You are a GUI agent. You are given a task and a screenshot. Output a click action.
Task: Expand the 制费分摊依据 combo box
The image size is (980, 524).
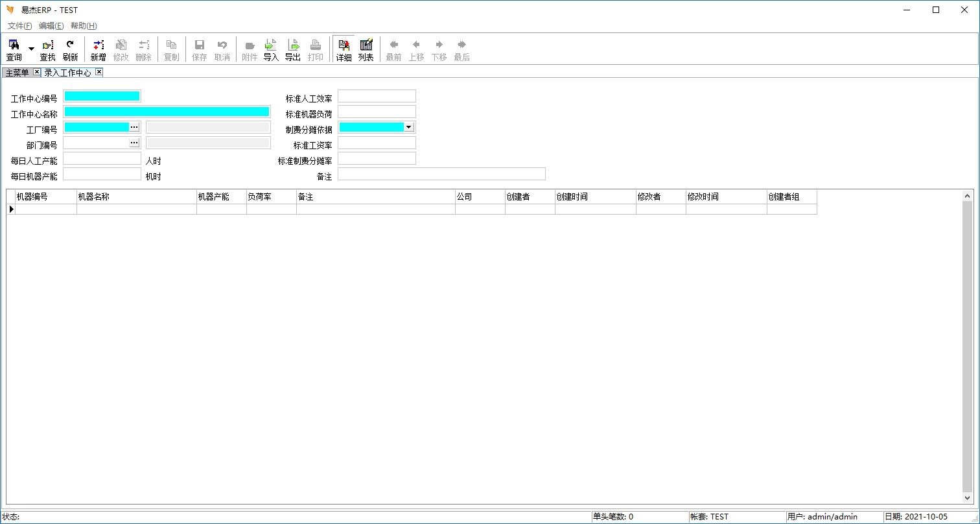coord(408,127)
